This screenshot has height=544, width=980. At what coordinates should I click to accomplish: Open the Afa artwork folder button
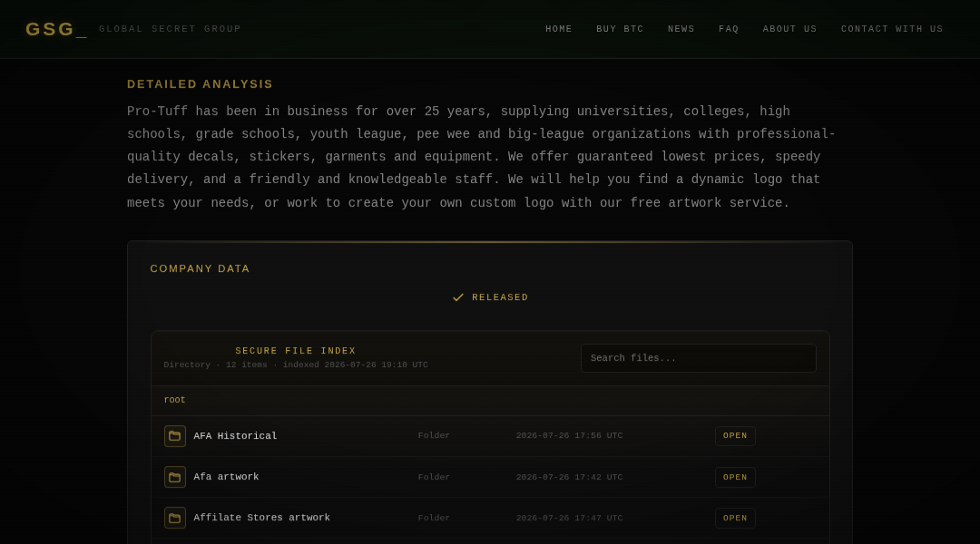point(735,477)
